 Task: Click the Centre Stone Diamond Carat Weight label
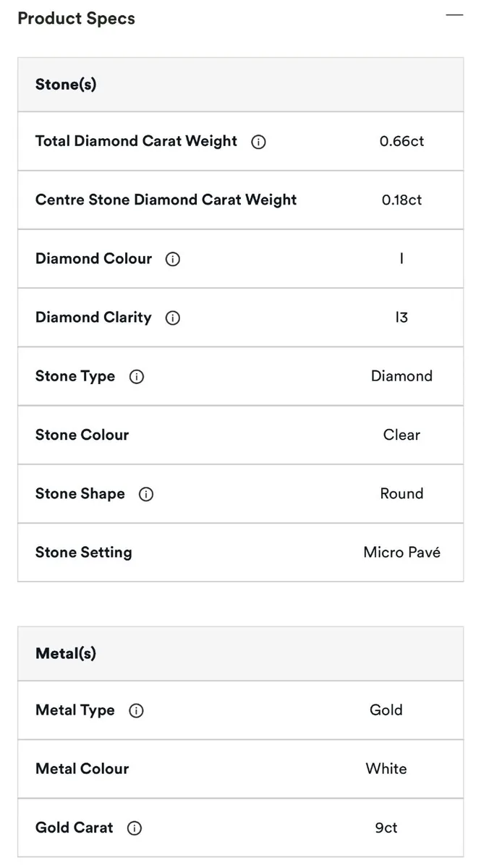166,200
